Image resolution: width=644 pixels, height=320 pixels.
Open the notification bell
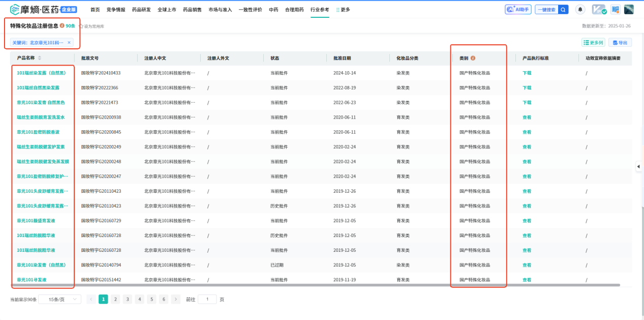[x=580, y=9]
